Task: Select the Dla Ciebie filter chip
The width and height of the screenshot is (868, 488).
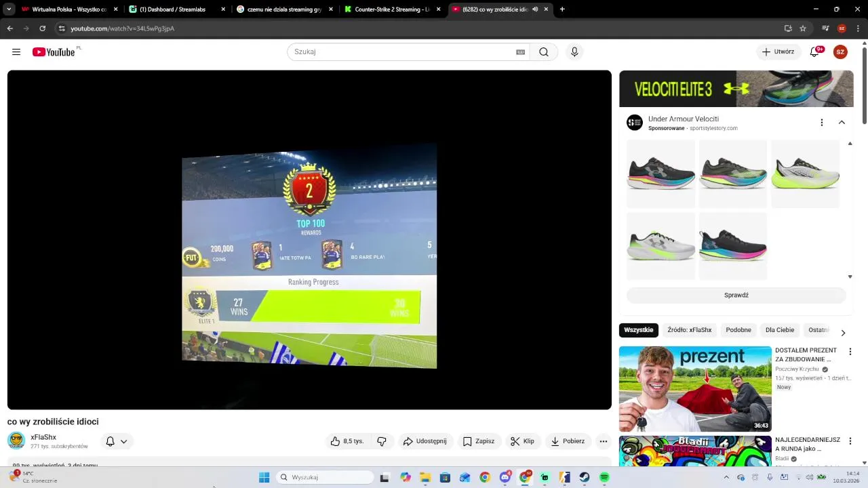Action: coord(780,330)
